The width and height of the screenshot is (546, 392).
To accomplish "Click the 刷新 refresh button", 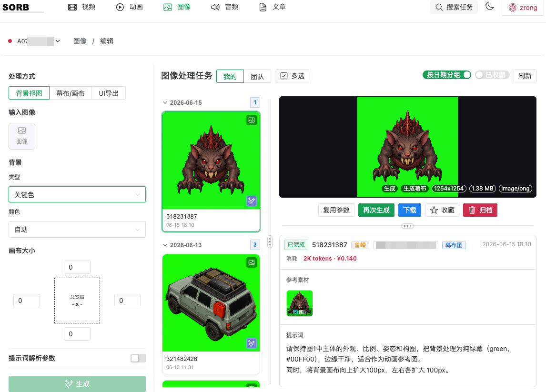I will (525, 76).
